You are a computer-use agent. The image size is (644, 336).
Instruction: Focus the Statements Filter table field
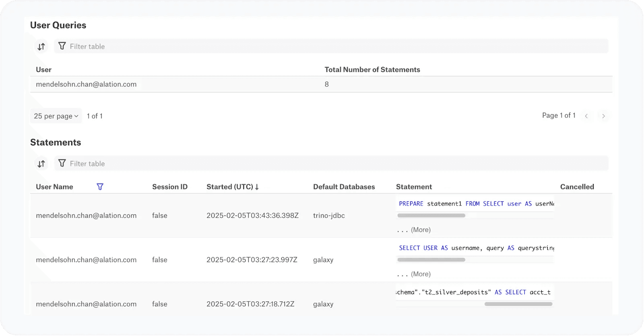331,164
